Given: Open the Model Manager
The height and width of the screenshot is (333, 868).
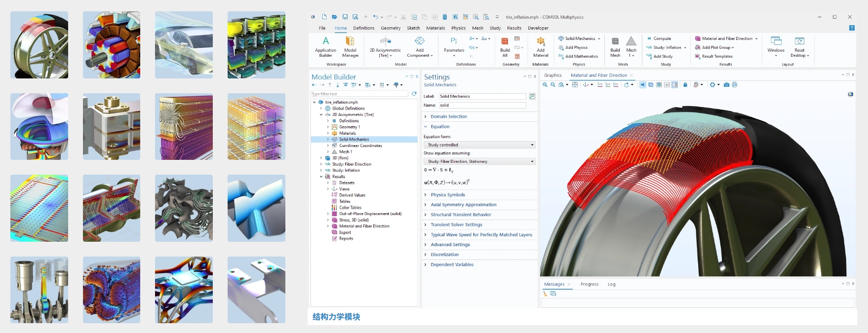Looking at the screenshot, I should tap(350, 47).
